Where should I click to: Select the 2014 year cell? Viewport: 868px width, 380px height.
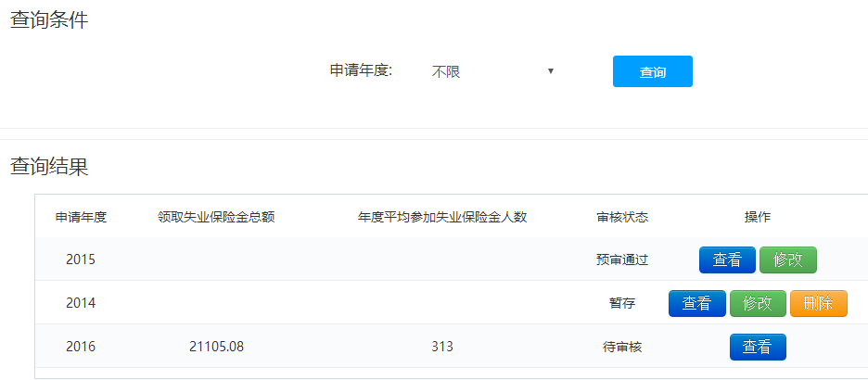click(81, 303)
